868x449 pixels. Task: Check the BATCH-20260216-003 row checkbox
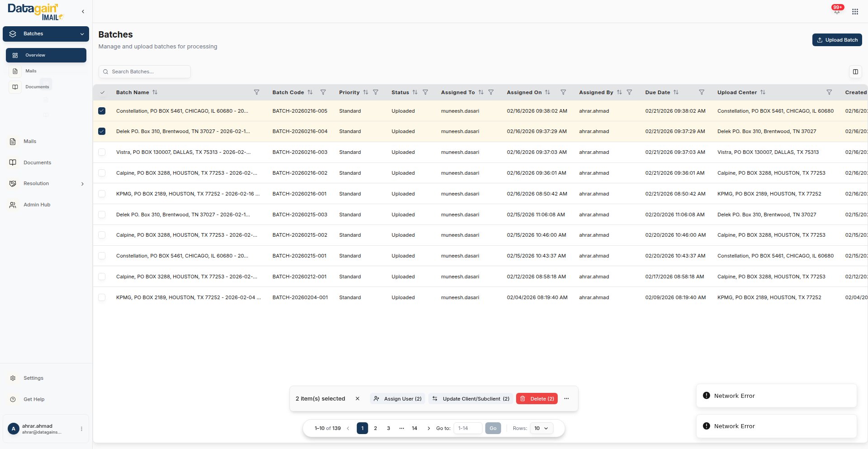[102, 153]
